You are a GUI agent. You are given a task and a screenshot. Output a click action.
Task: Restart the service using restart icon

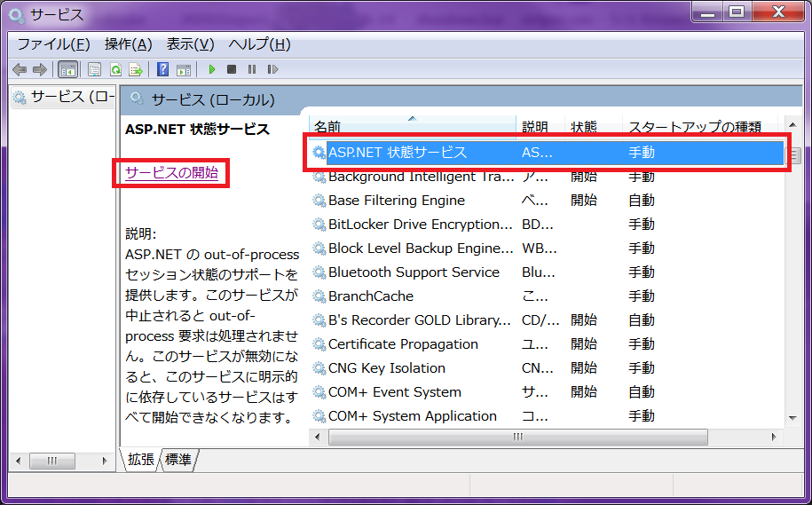click(x=272, y=69)
